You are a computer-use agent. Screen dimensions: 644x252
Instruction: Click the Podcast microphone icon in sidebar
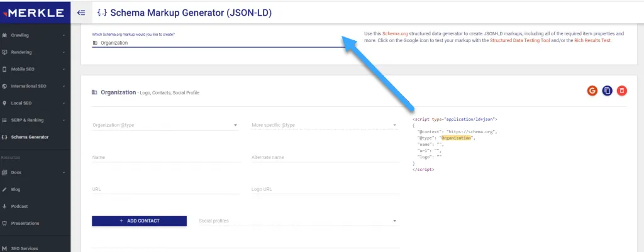[x=5, y=206]
